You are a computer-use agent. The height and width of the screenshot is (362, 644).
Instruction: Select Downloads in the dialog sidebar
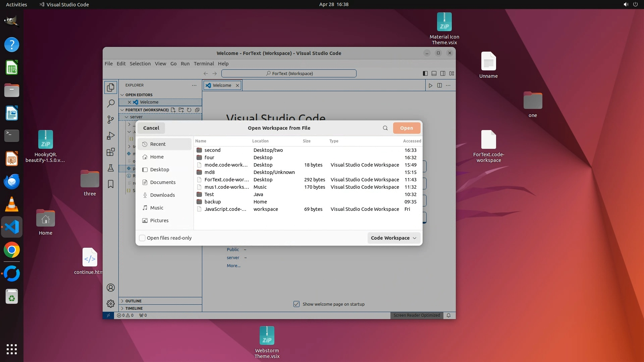point(162,195)
